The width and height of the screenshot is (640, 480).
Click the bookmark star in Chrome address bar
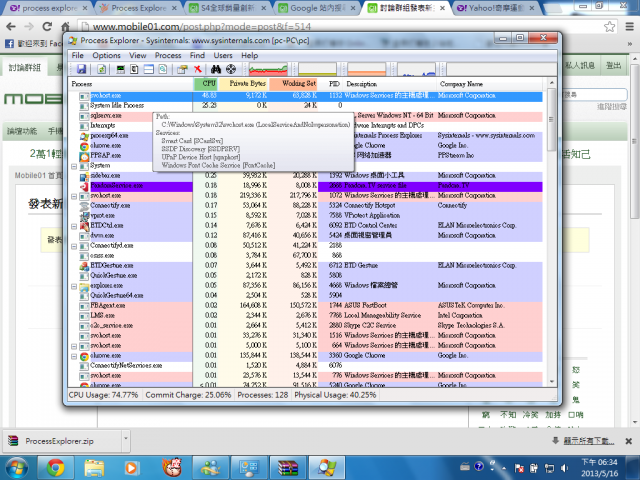coord(610,27)
